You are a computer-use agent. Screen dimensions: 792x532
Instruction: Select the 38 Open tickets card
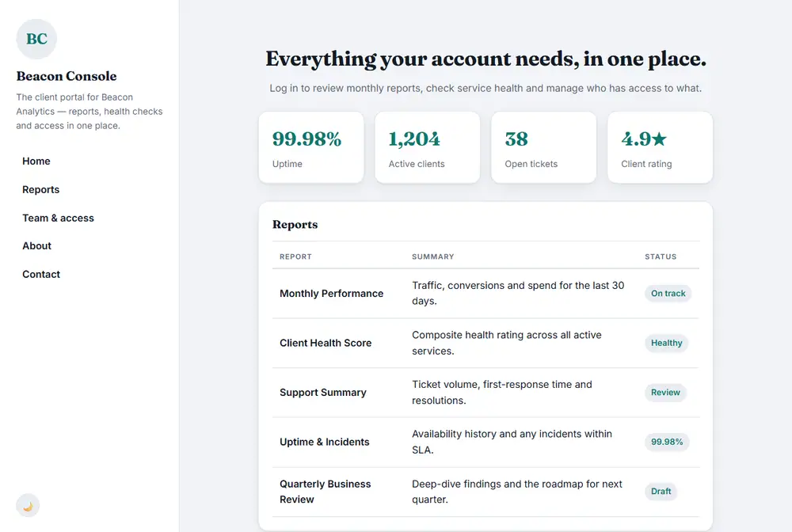click(543, 147)
